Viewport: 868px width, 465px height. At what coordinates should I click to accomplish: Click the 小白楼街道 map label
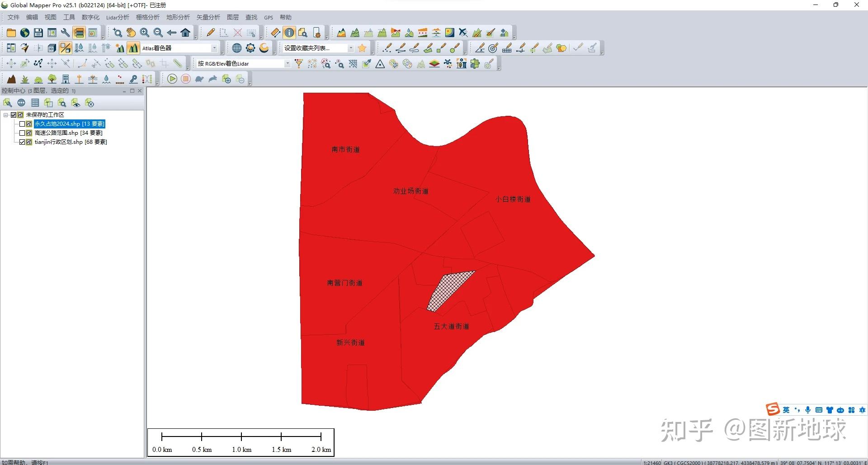point(513,199)
